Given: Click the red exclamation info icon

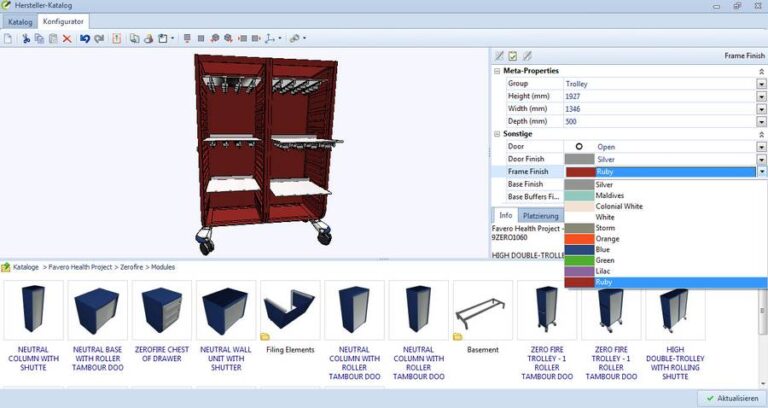Looking at the screenshot, I should click(x=117, y=38).
